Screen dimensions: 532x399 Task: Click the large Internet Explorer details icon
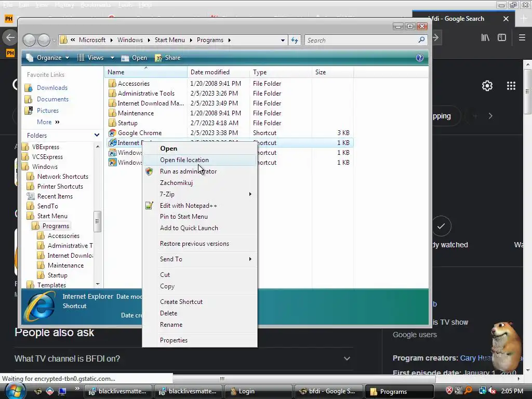tap(41, 306)
